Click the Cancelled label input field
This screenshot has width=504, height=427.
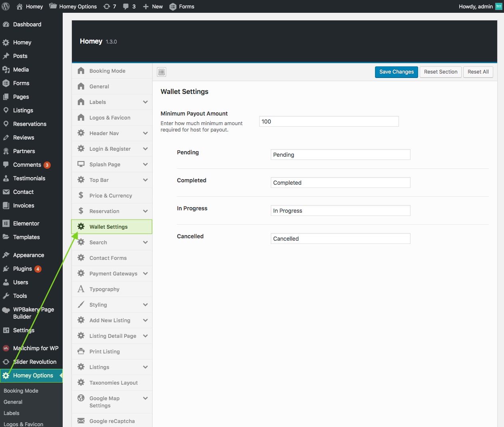341,239
